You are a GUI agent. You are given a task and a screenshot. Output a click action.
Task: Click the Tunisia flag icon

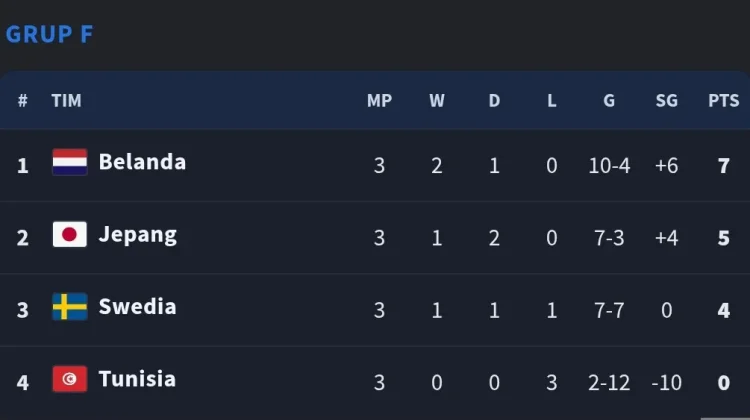pos(70,379)
